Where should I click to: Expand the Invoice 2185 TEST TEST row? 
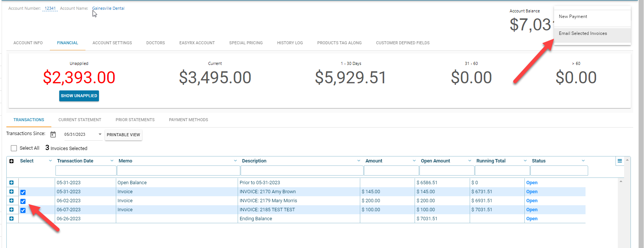pyautogui.click(x=12, y=210)
